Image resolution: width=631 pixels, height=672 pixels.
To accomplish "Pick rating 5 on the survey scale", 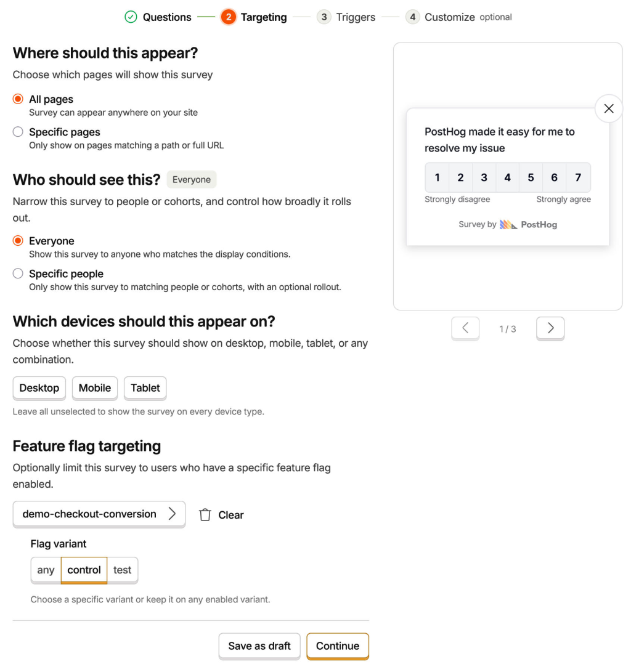I will [531, 177].
